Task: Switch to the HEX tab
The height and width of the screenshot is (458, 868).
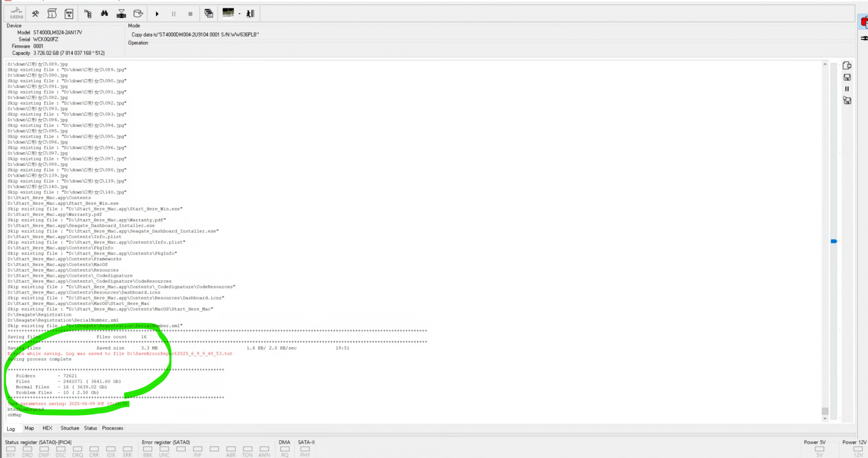Action: tap(47, 428)
